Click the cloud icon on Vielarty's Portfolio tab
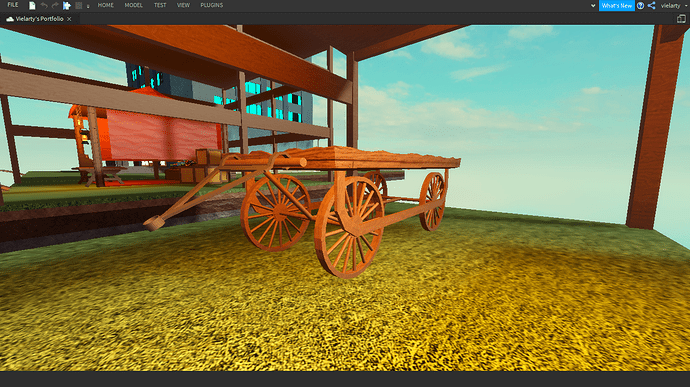 [x=10, y=19]
